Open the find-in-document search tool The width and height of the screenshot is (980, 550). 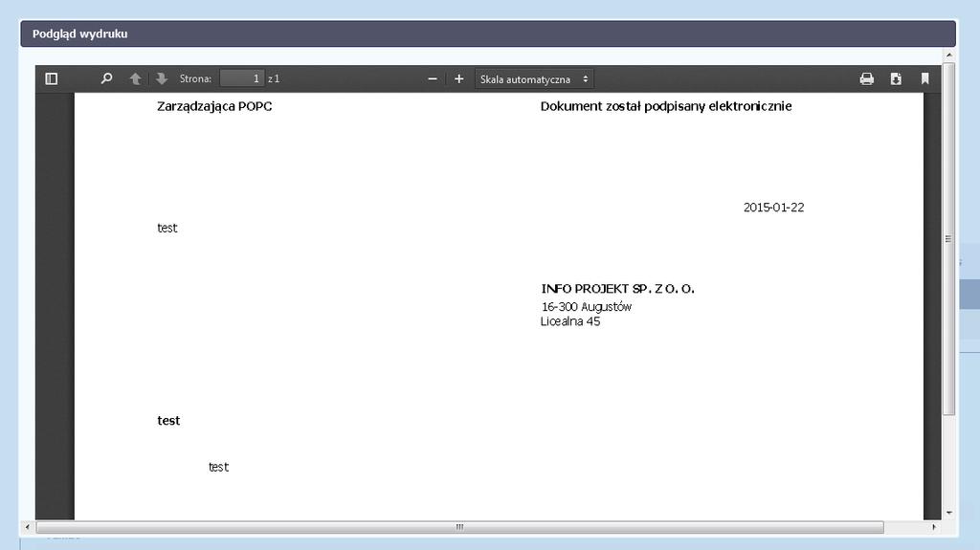pos(106,78)
